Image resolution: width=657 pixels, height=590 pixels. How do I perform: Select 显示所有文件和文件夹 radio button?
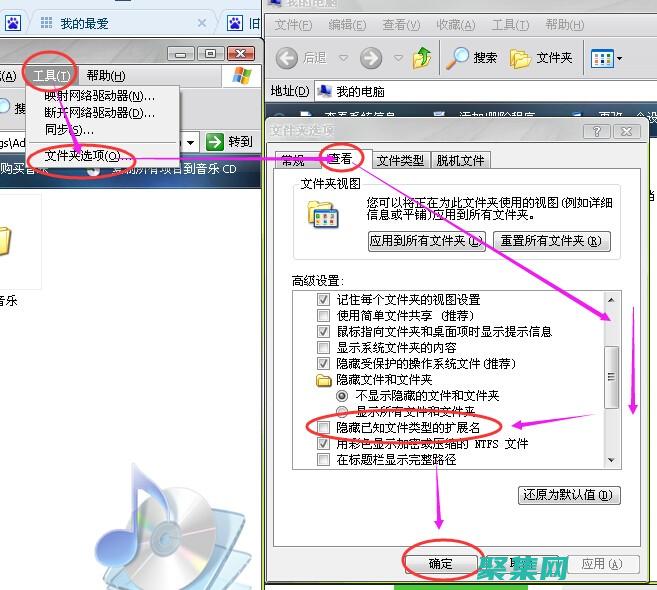342,411
